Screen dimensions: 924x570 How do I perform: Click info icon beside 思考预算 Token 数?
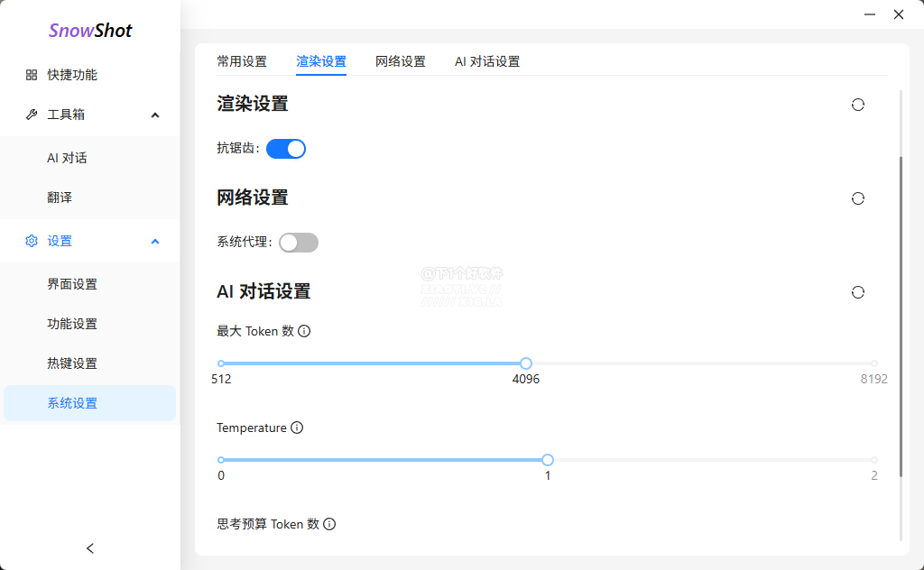click(329, 524)
